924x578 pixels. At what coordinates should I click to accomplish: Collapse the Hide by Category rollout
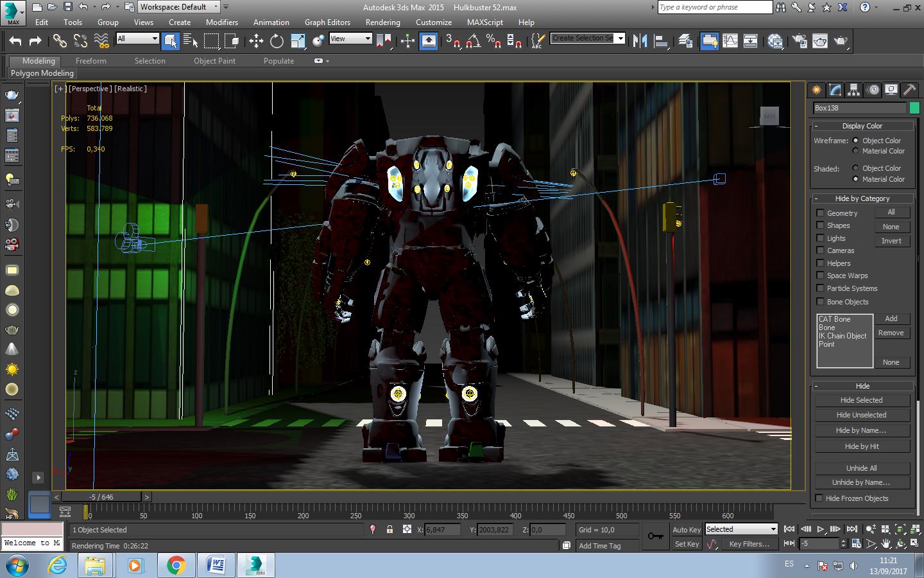point(862,198)
